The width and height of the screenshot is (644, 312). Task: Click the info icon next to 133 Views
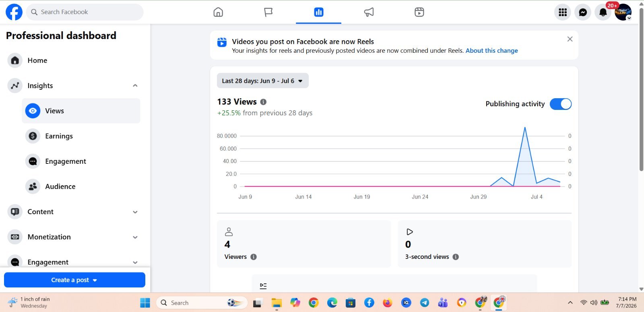pos(263,102)
